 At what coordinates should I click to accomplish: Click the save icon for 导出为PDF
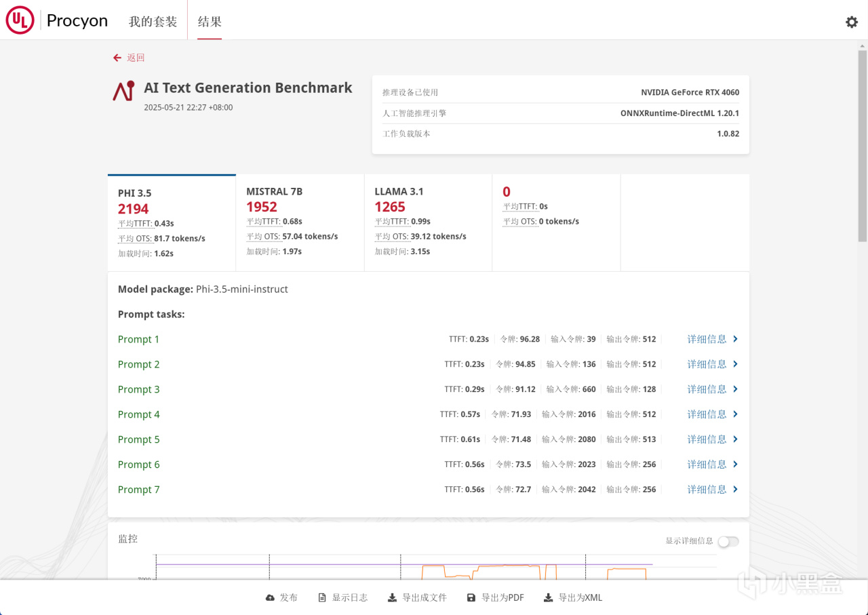471,597
